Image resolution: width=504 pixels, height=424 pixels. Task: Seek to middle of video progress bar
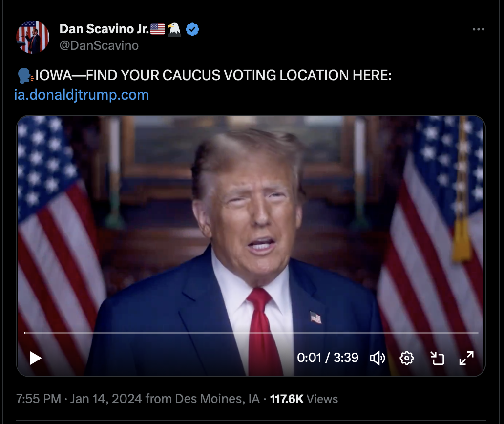coord(251,333)
